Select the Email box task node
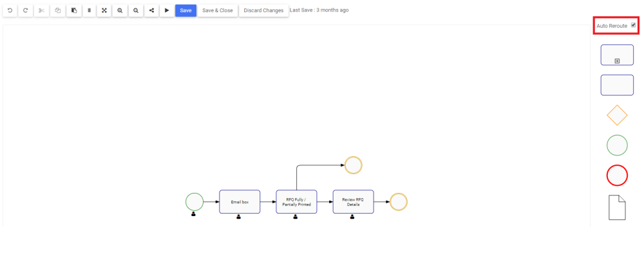Screen dimensions: 644x260 240,201
